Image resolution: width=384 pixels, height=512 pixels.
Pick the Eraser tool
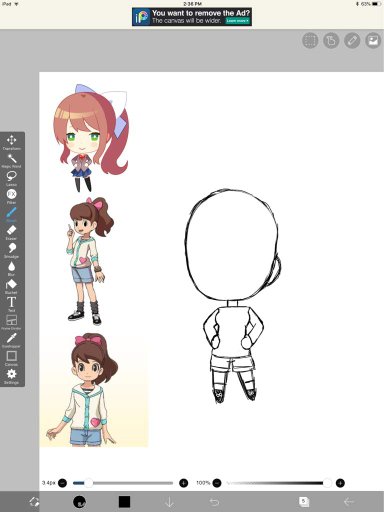[12, 232]
